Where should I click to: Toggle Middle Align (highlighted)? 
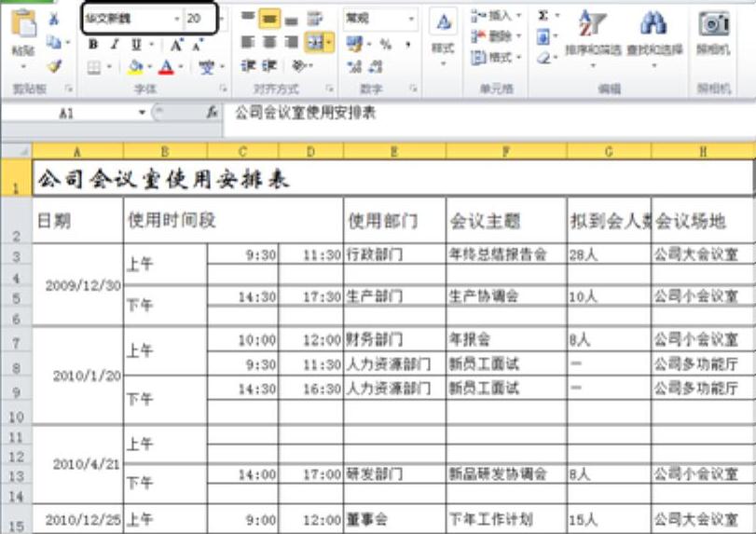pyautogui.click(x=269, y=19)
